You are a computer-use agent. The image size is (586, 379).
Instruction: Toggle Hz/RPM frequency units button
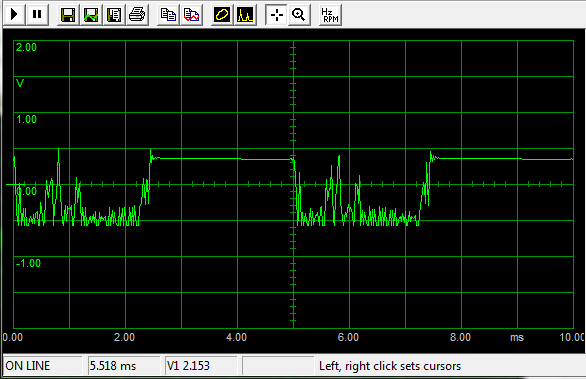(330, 15)
